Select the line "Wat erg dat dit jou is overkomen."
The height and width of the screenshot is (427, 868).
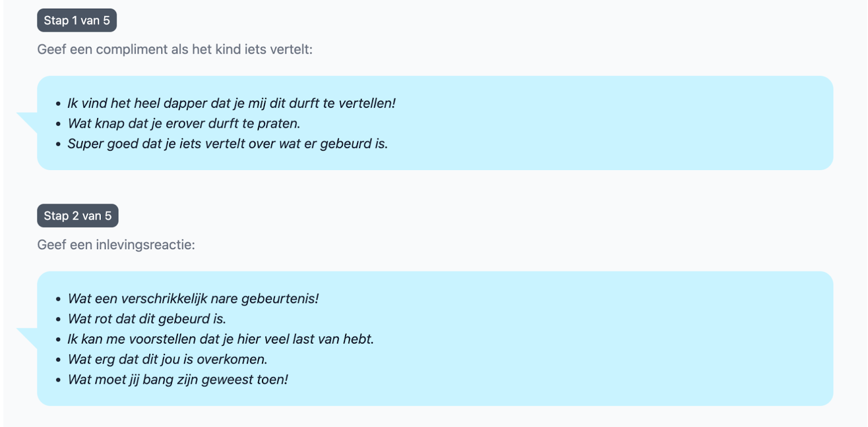tap(168, 359)
